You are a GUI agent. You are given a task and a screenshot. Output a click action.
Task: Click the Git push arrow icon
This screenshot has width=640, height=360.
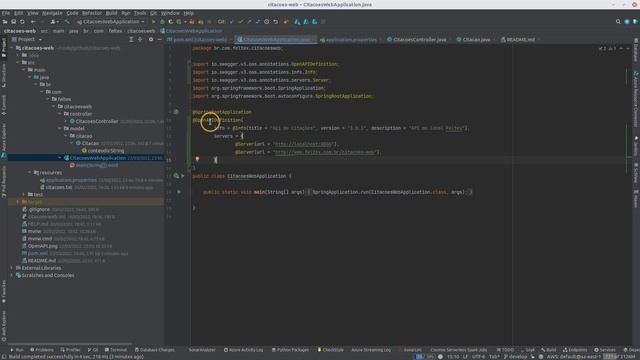249,22
